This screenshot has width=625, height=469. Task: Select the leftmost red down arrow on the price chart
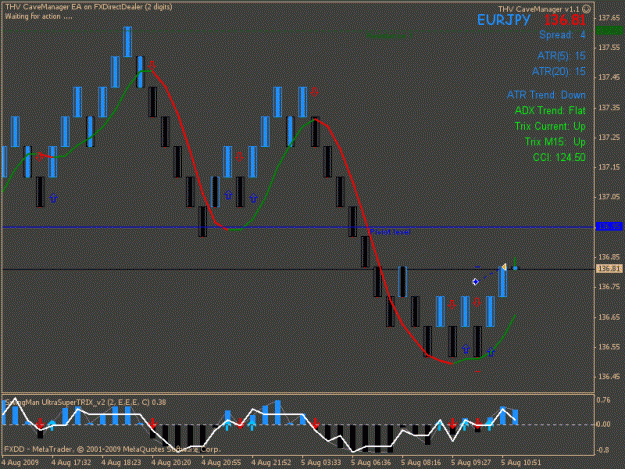pyautogui.click(x=39, y=157)
